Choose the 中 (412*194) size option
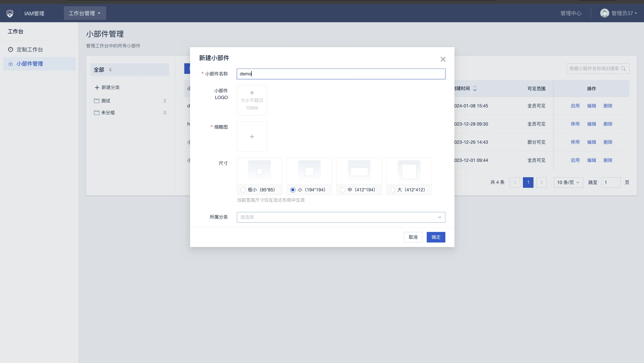The image size is (644, 363). point(343,190)
